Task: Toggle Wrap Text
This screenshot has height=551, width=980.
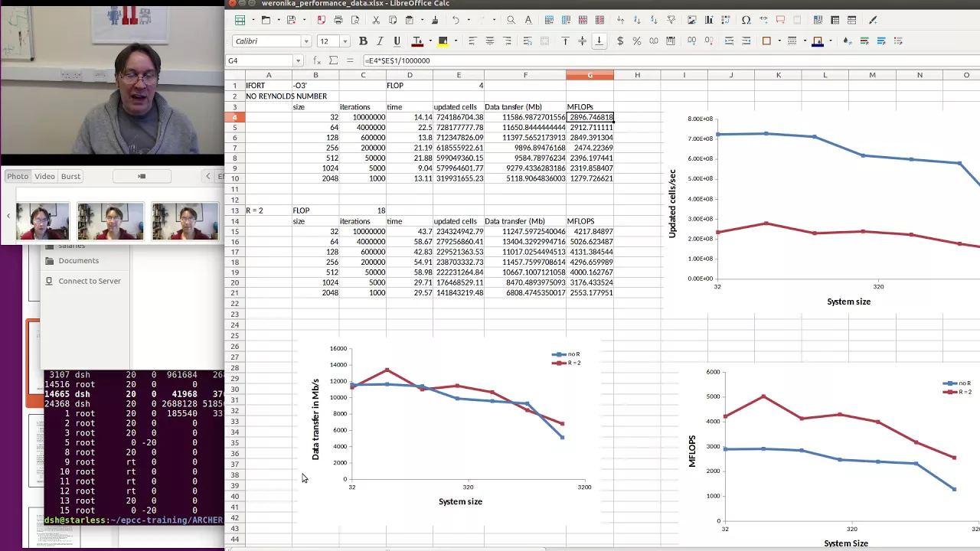Action: (x=528, y=41)
